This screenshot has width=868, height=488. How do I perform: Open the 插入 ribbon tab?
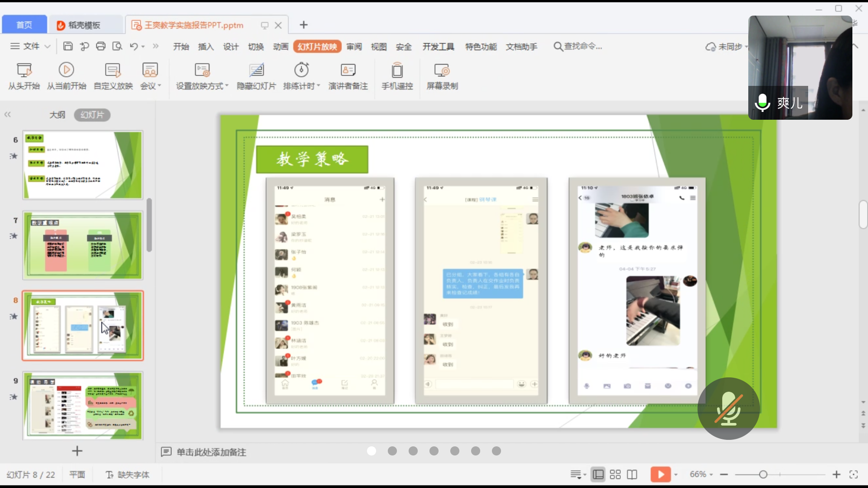pyautogui.click(x=206, y=46)
